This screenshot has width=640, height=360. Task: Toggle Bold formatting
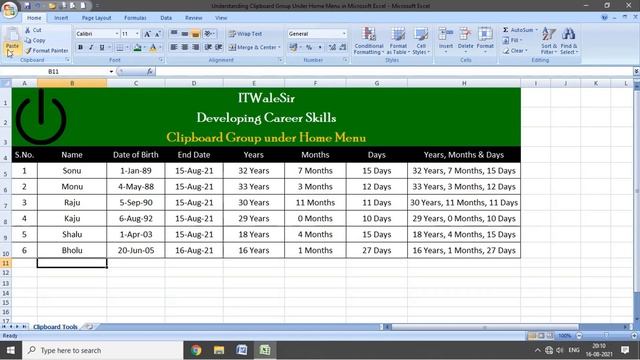click(x=80, y=47)
